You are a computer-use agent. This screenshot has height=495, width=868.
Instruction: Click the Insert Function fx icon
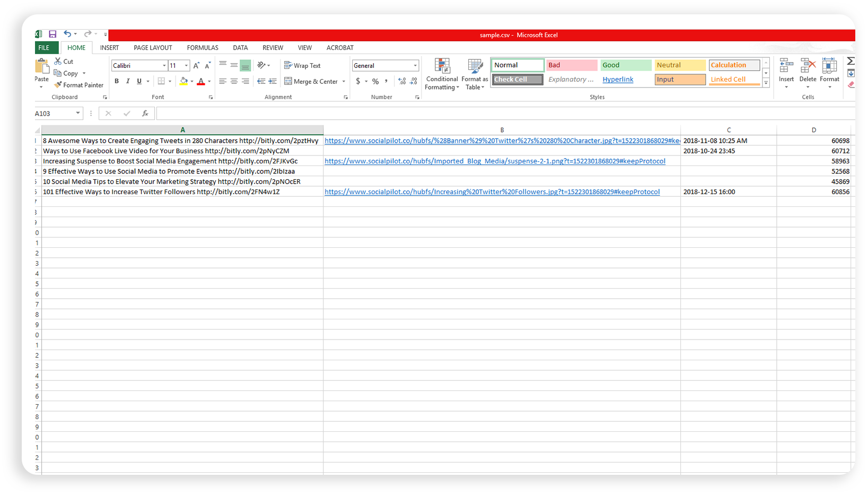(145, 114)
